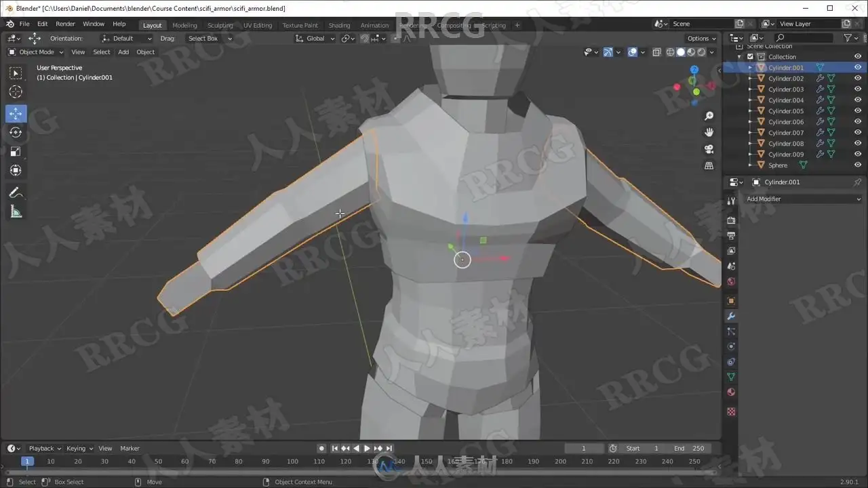
Task: Open the Physics properties tab
Action: [x=731, y=346]
